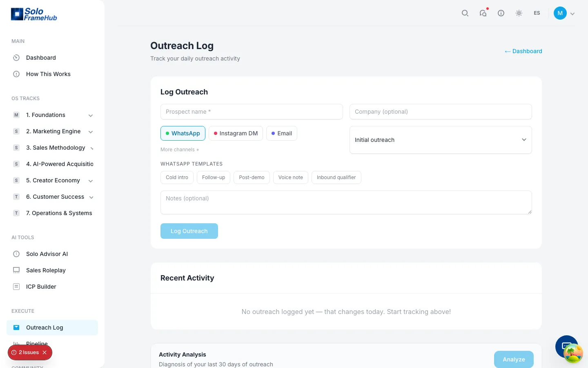Focus the Company (optional) field
Image resolution: width=588 pixels, height=368 pixels.
coord(441,112)
